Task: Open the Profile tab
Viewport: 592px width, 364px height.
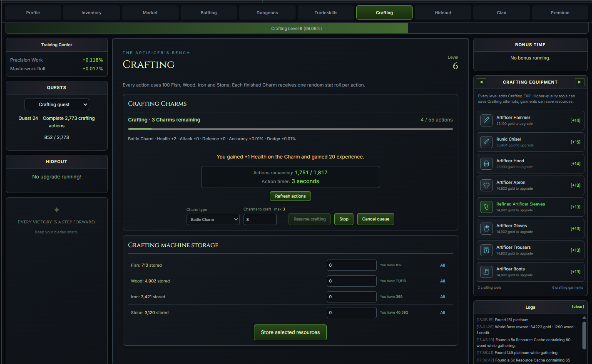Action: tap(33, 12)
